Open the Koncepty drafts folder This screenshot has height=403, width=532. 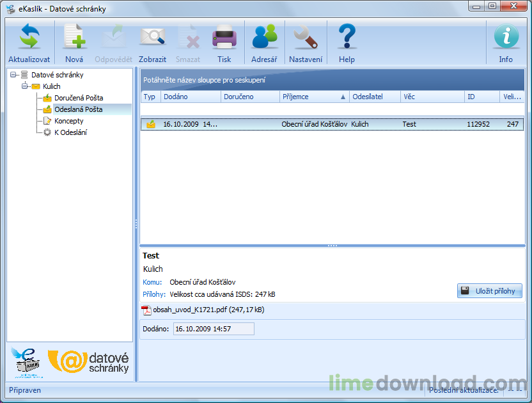(x=68, y=121)
